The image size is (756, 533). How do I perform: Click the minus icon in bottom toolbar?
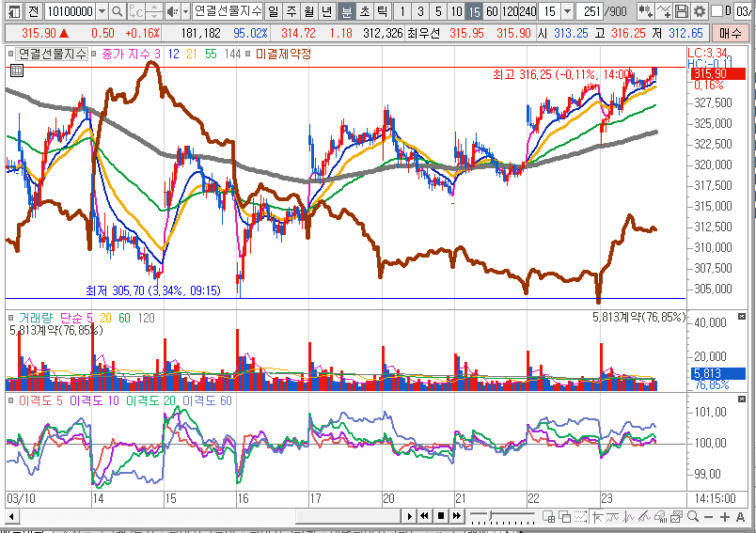pyautogui.click(x=708, y=516)
